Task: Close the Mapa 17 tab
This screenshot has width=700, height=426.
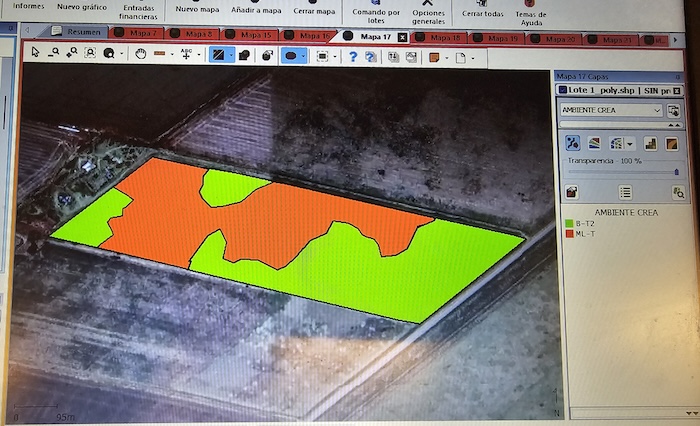Action: [x=402, y=37]
